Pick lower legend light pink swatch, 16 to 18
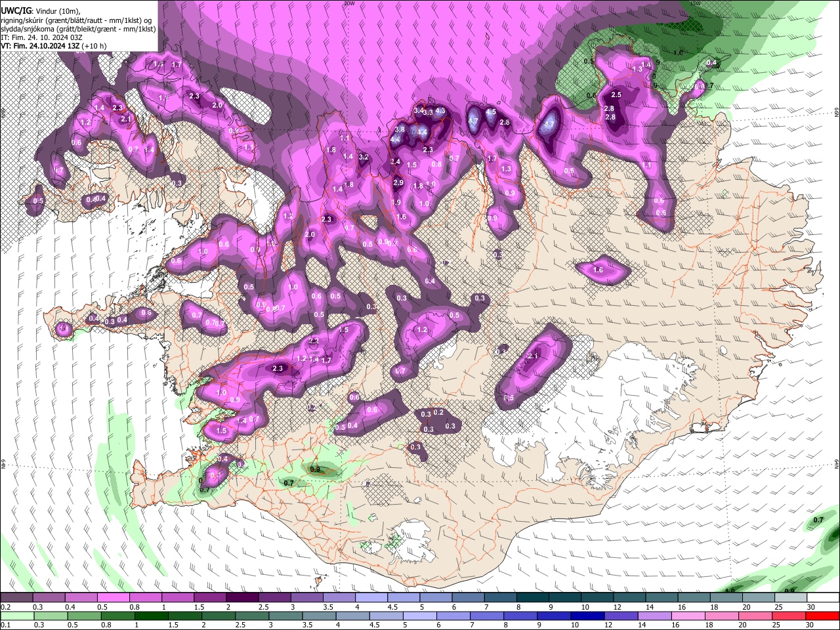840x630 pixels. tap(688, 616)
